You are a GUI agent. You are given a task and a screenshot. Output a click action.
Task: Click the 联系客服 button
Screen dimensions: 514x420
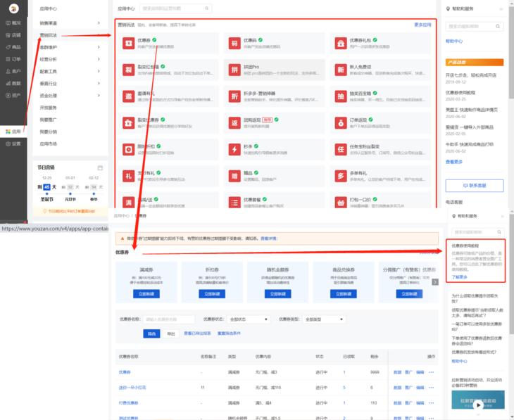[475, 186]
